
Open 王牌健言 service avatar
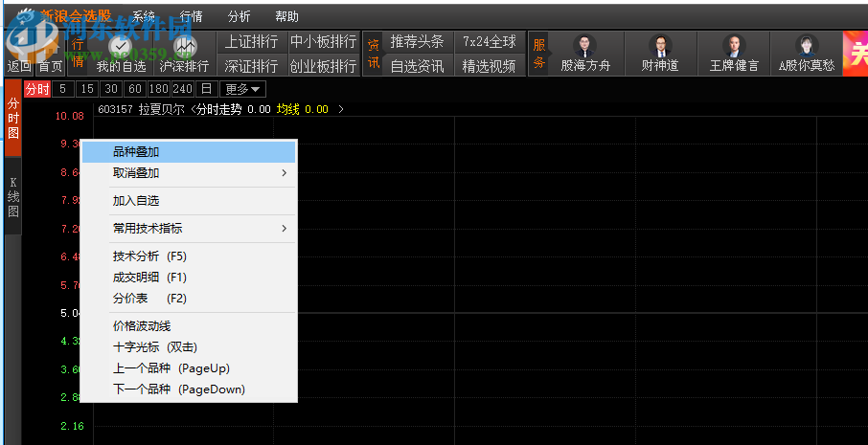click(734, 47)
